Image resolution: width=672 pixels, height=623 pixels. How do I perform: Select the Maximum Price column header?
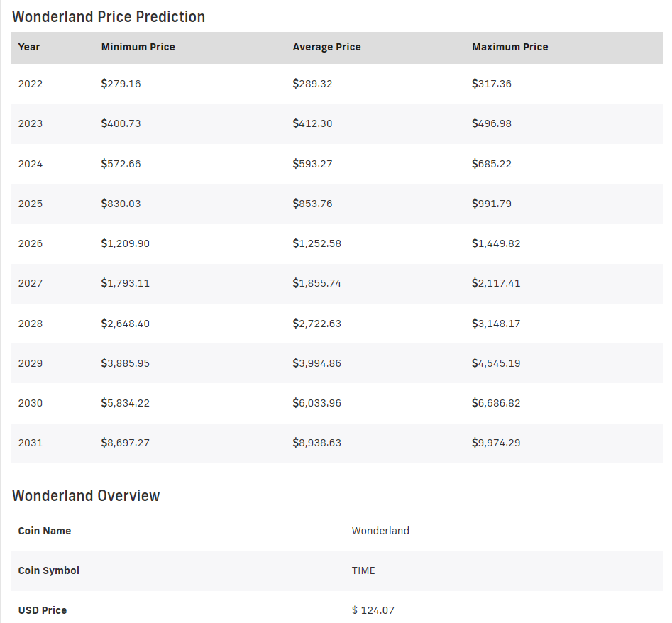509,47
